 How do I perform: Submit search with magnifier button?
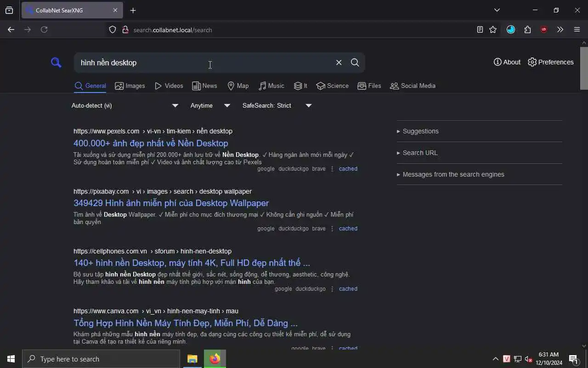pos(355,63)
